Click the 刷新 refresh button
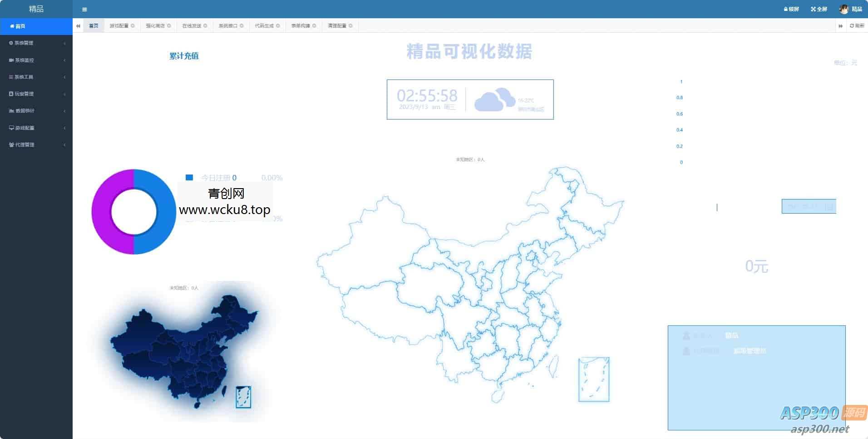 [855, 26]
